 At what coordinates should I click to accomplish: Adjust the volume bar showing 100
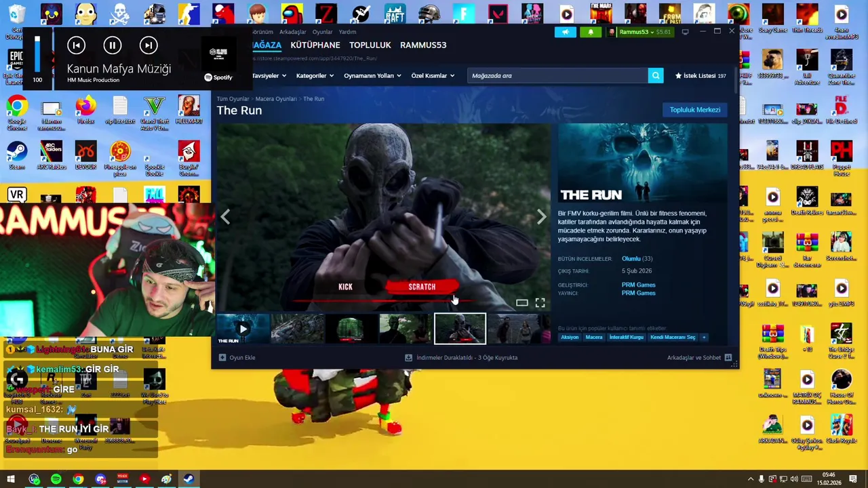[x=37, y=54]
